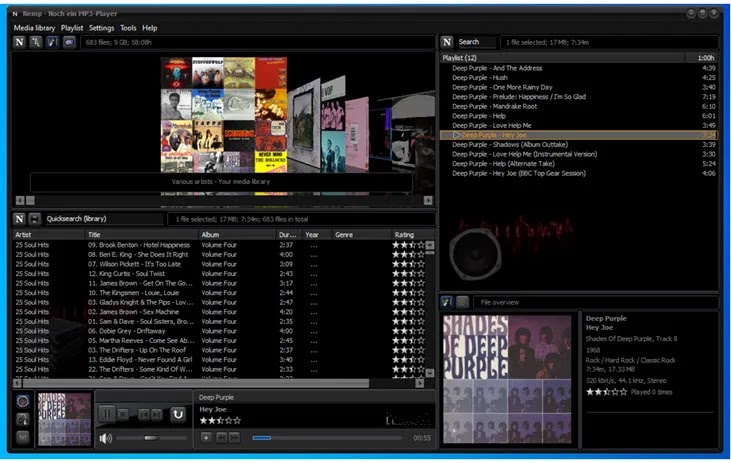
Task: Select cover view icon in File overview header
Action: coord(447,302)
